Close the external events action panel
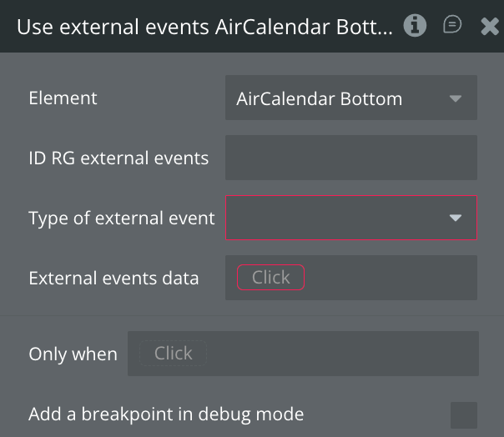 click(x=490, y=27)
